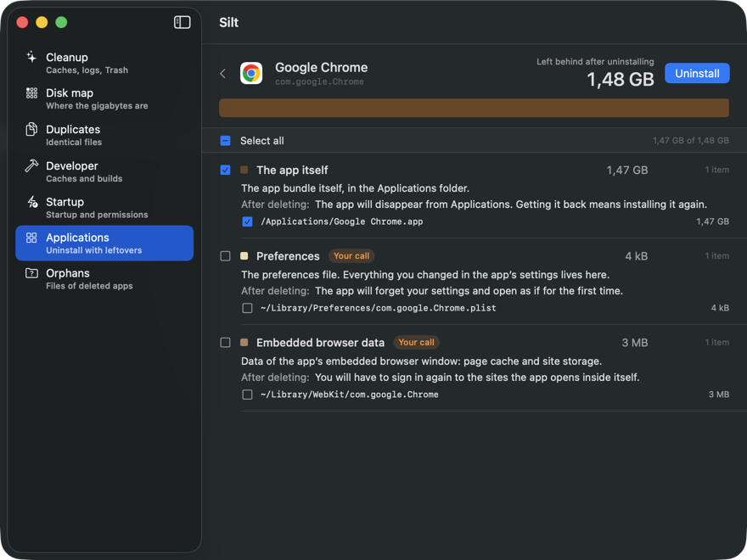Click the tan swatch beside Embedded browser data

tap(244, 343)
